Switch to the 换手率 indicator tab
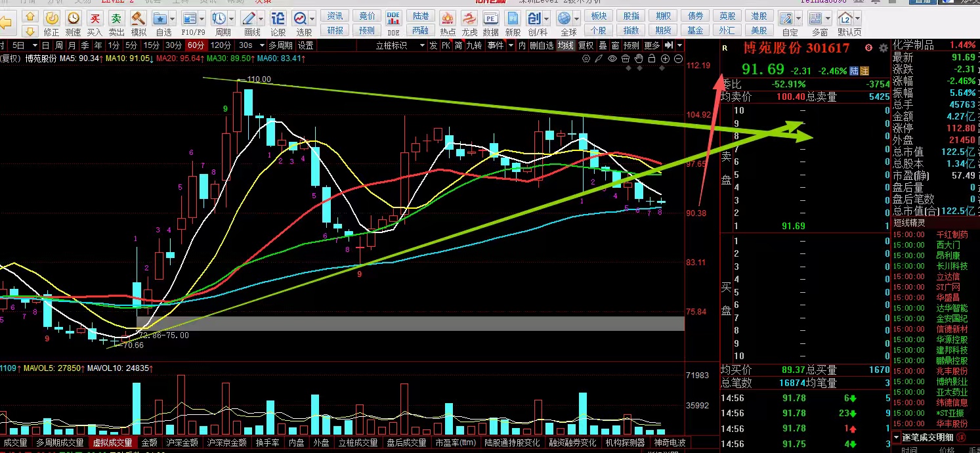The image size is (980, 453). point(268,442)
